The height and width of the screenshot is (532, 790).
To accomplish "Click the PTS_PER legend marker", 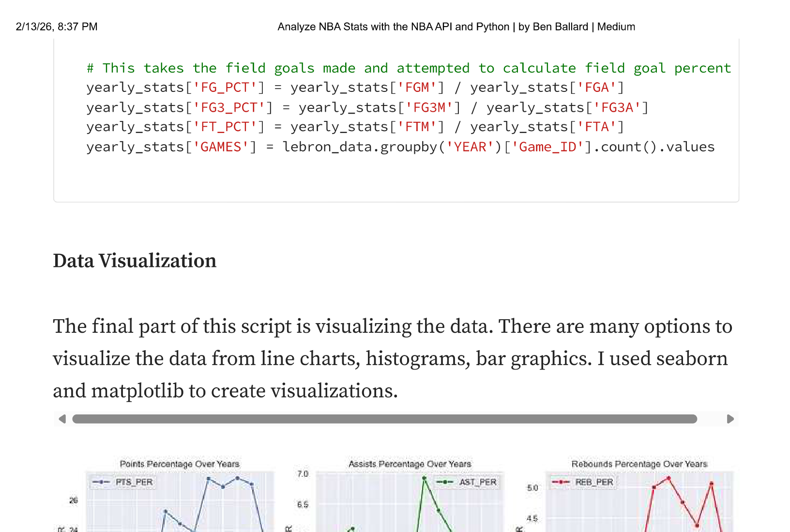I will 101,482.
